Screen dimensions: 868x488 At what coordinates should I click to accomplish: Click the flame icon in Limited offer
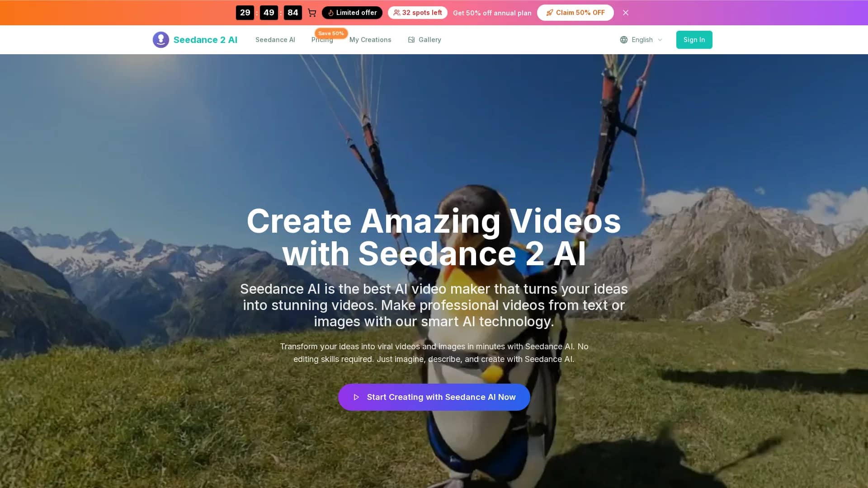coord(331,13)
